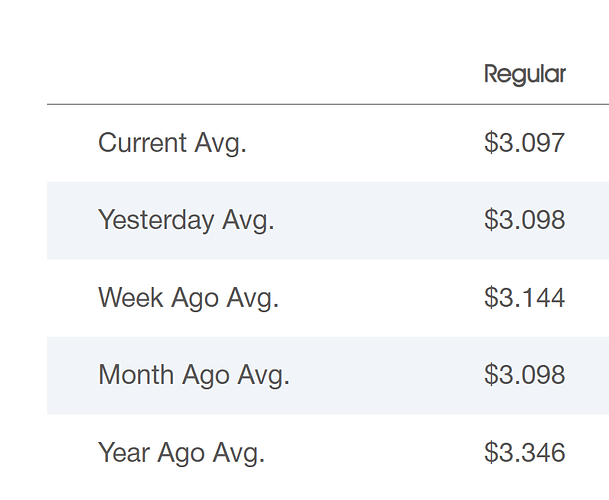This screenshot has width=609, height=500.
Task: Select the Week Ago Avg. label
Action: pyautogui.click(x=188, y=298)
